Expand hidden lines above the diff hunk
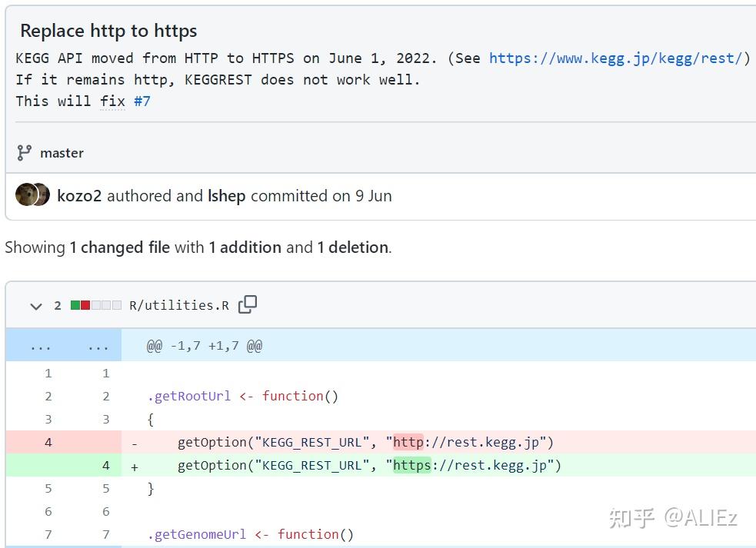This screenshot has height=548, width=756. pos(40,346)
